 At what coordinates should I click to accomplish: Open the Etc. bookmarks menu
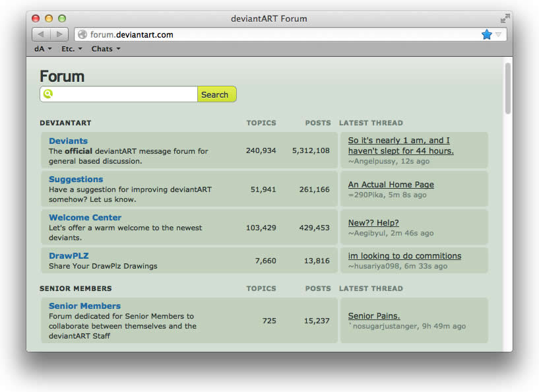71,49
